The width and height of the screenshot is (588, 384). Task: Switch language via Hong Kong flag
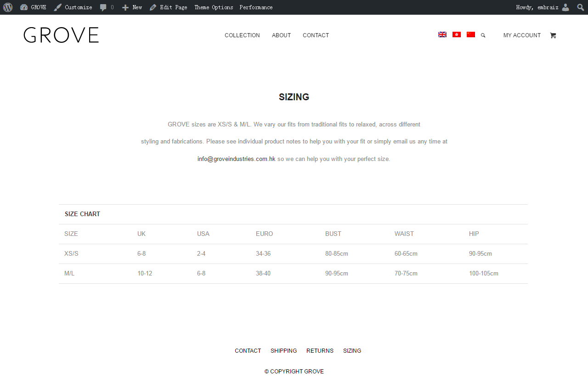point(457,34)
